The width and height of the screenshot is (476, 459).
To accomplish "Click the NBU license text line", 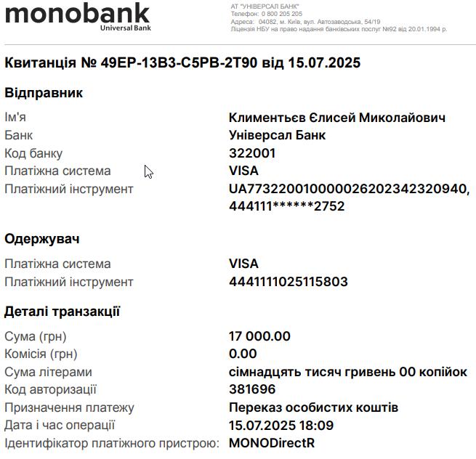I will coord(339,29).
